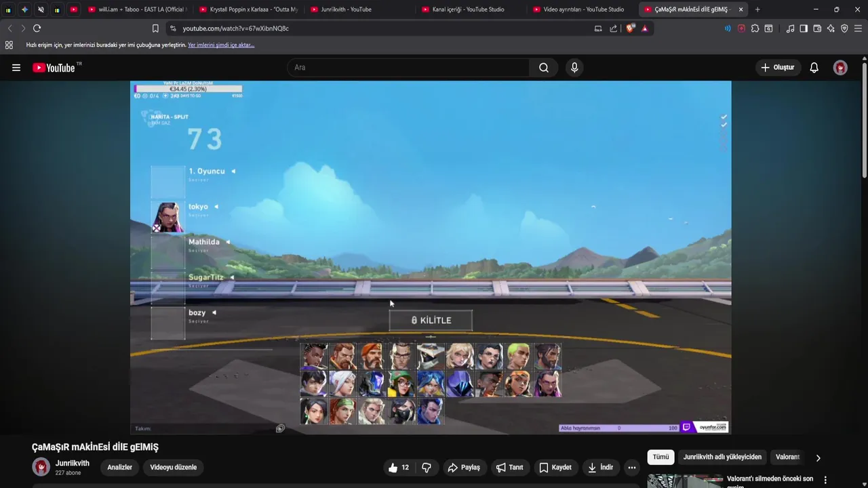
Task: Open the apps grid in bookmarks bar
Action: point(9,45)
